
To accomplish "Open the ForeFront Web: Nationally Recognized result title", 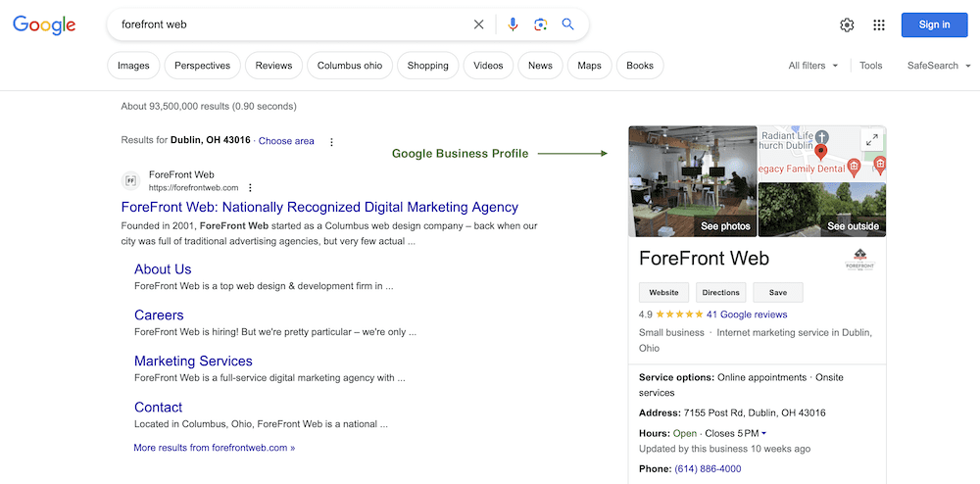I will click(319, 208).
